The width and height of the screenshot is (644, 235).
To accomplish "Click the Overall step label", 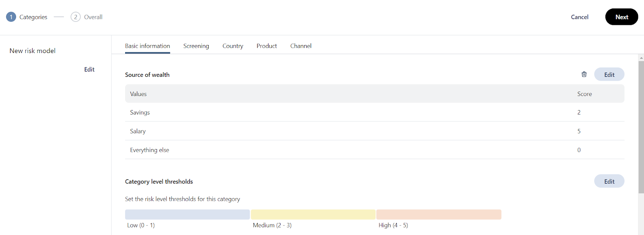I will 93,17.
